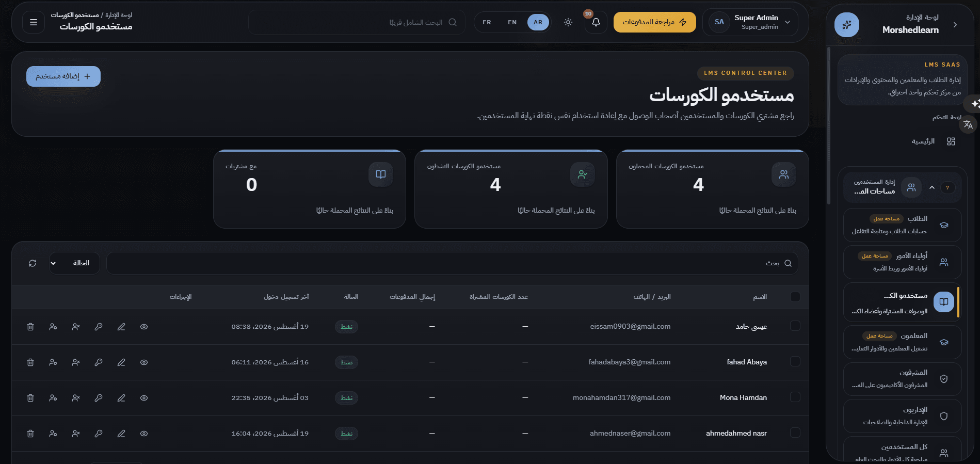Delete ahmedahmed nasr with the trash icon
The width and height of the screenshot is (980, 464).
[30, 434]
